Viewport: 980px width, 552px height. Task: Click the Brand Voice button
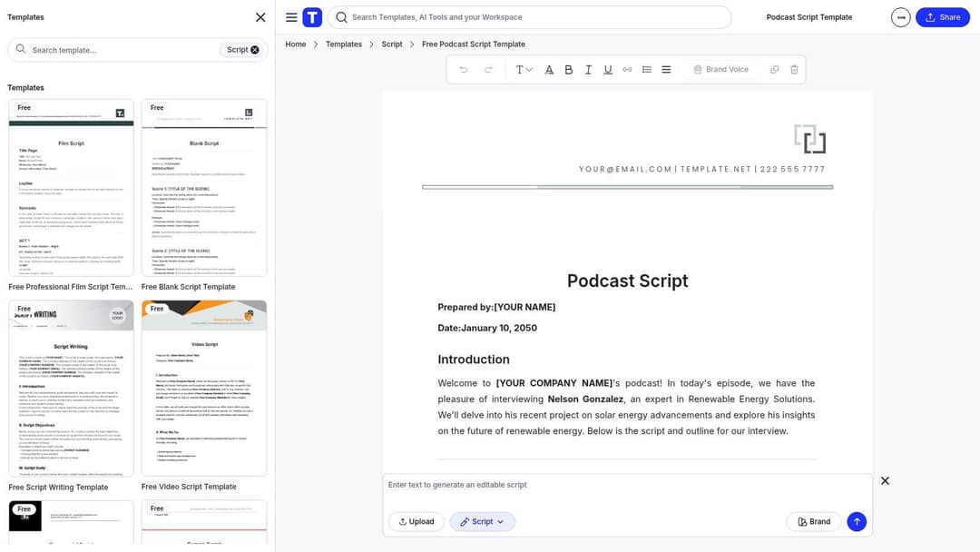[x=720, y=69]
